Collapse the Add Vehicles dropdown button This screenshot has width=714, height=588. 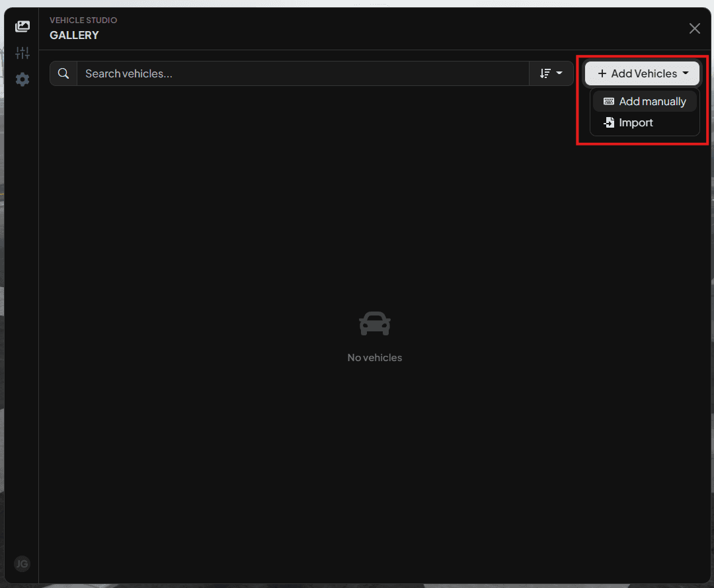pyautogui.click(x=642, y=73)
